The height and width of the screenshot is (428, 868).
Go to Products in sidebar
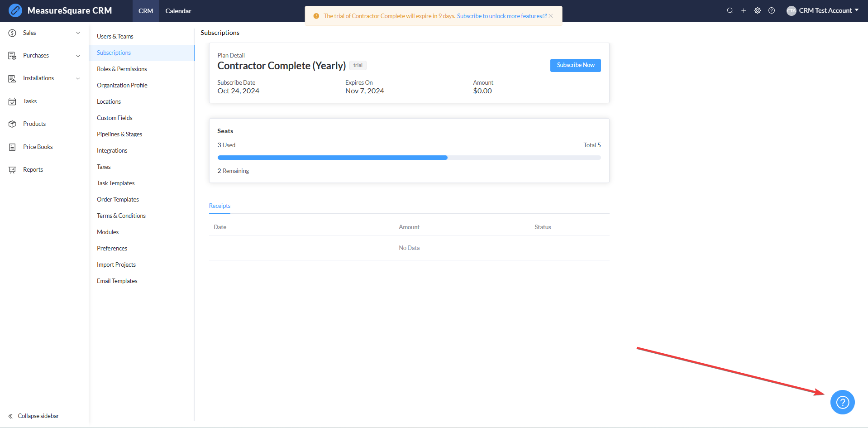click(44, 124)
